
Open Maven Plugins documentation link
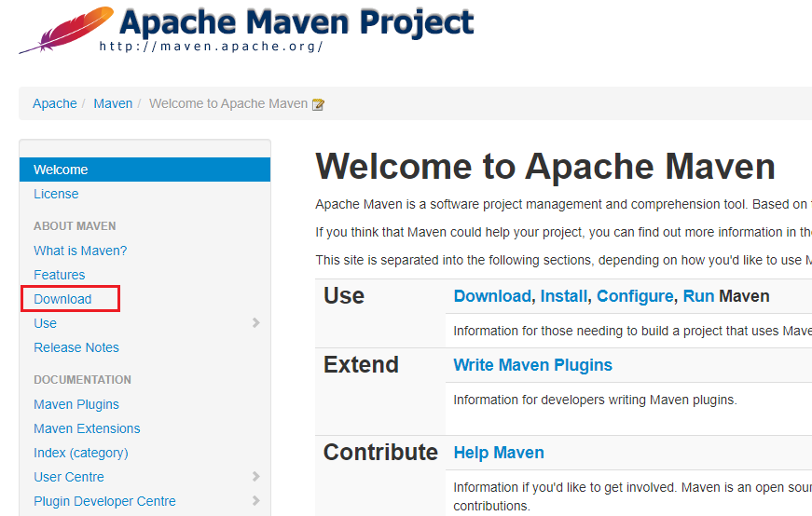[76, 404]
